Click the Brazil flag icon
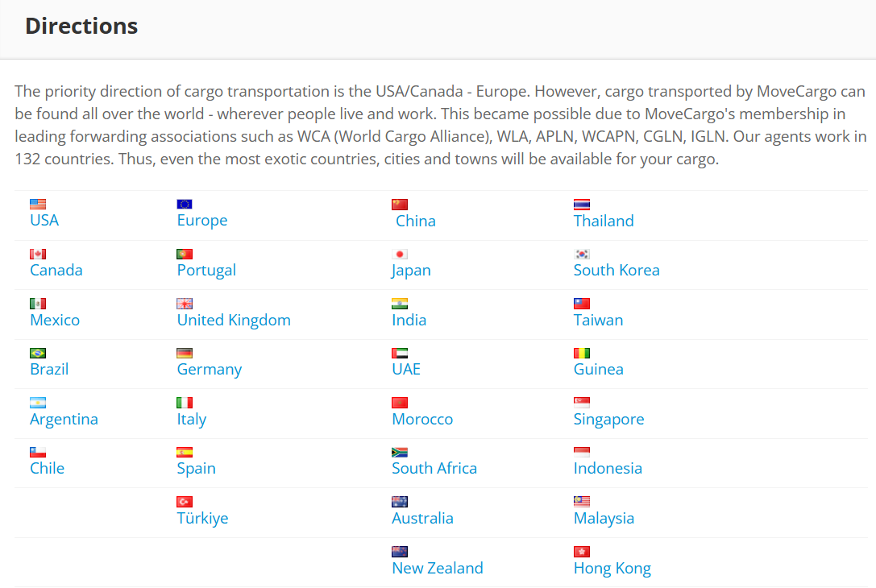 click(38, 353)
